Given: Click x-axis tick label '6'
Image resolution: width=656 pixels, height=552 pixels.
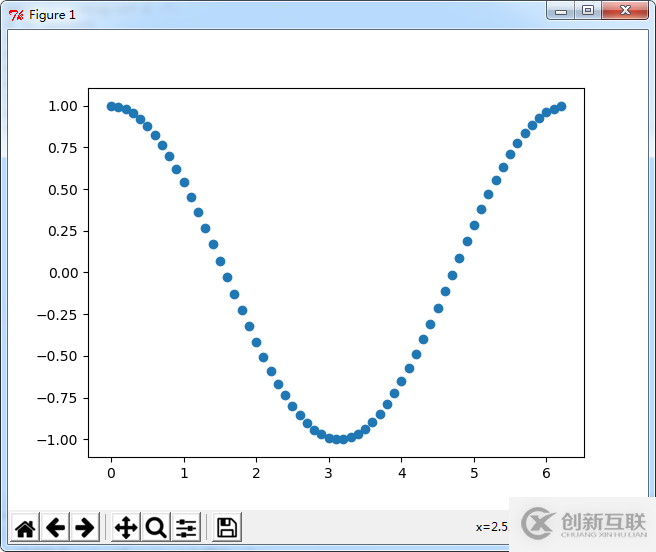Looking at the screenshot, I should tap(546, 473).
